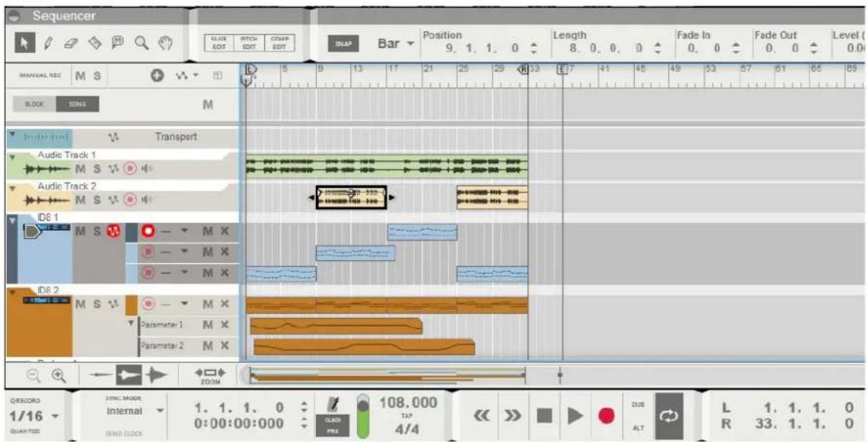The height and width of the screenshot is (442, 868).
Task: Click the red transport Record button
Action: coord(607,416)
